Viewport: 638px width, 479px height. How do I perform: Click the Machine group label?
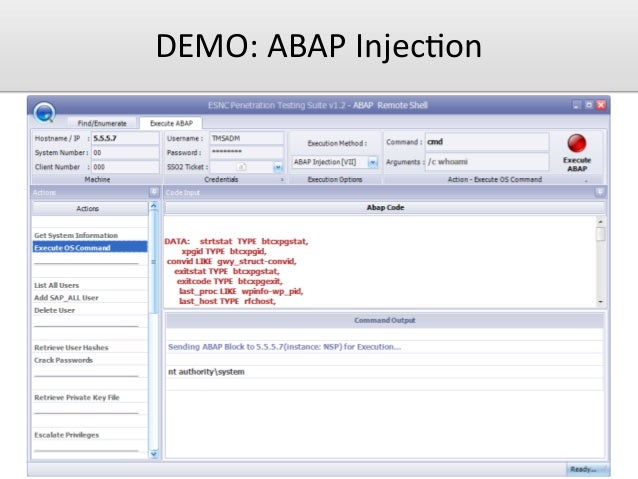click(x=97, y=179)
